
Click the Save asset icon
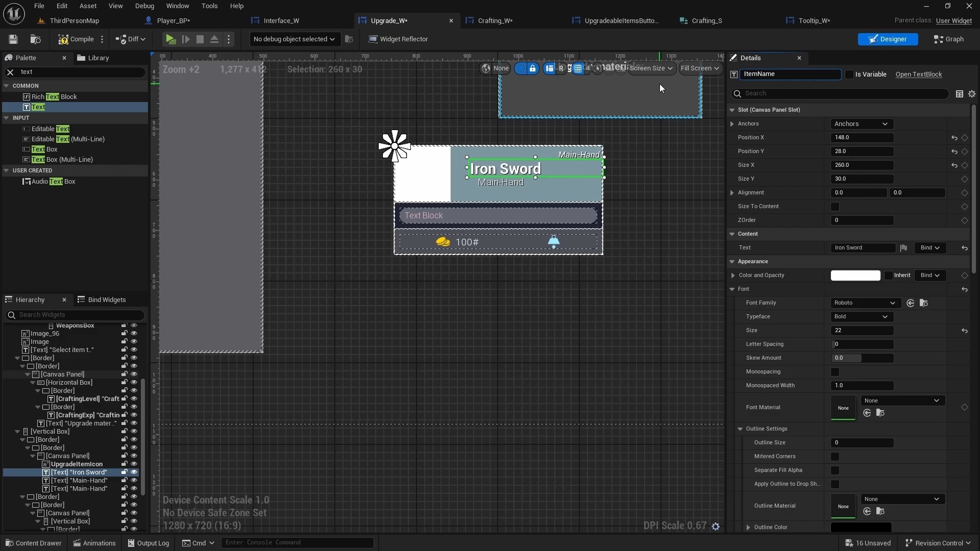(13, 39)
